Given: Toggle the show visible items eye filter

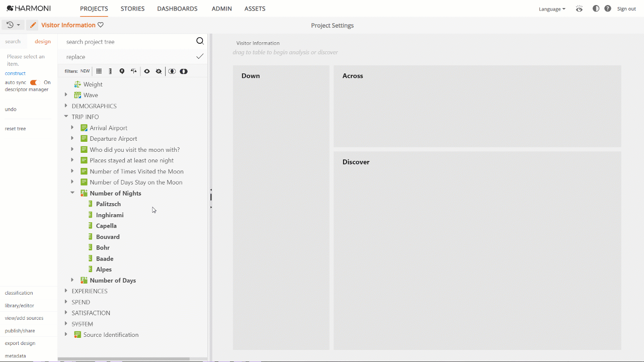Looking at the screenshot, I should [x=147, y=71].
